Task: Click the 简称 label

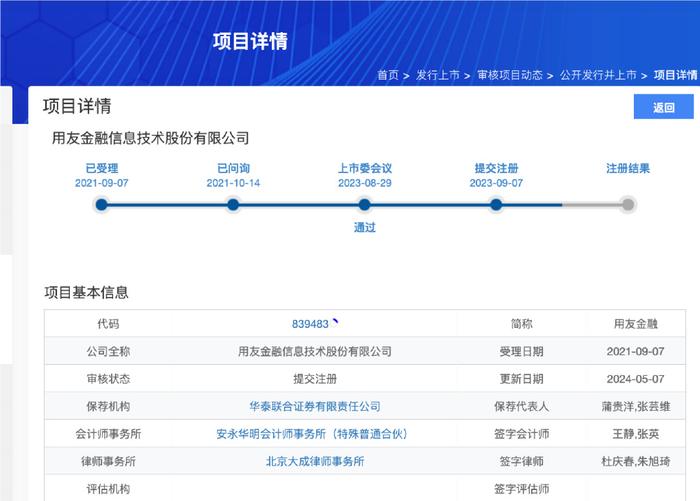Action: 521,324
